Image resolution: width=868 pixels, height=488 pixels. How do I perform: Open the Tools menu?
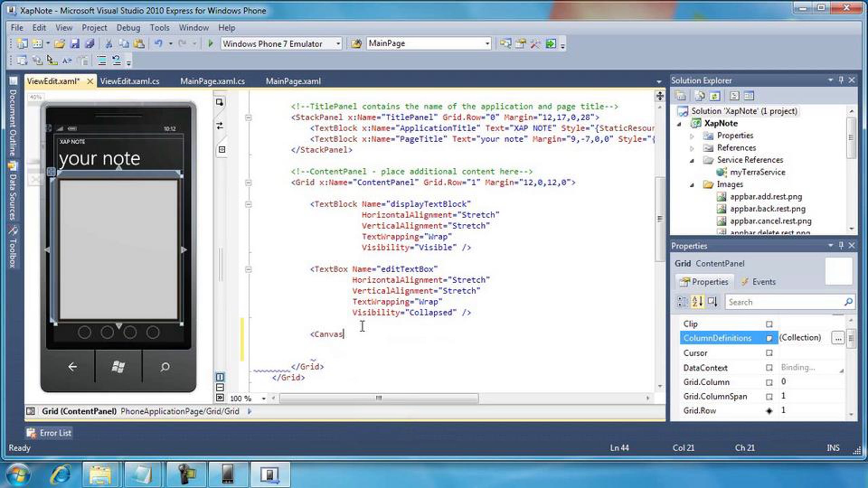point(159,28)
